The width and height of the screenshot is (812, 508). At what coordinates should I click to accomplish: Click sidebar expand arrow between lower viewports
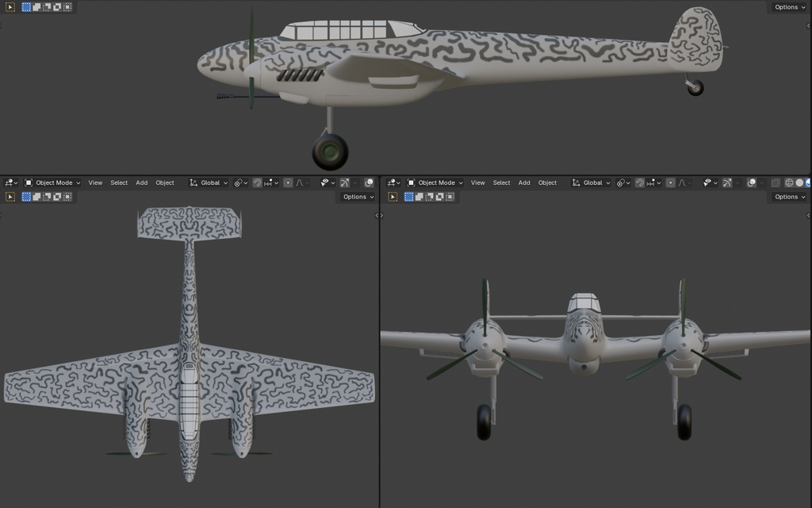(x=379, y=215)
